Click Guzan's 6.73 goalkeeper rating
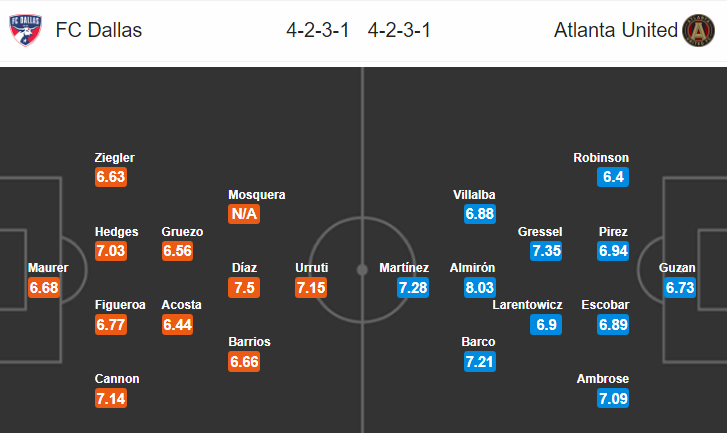The height and width of the screenshot is (433, 727). pos(680,287)
